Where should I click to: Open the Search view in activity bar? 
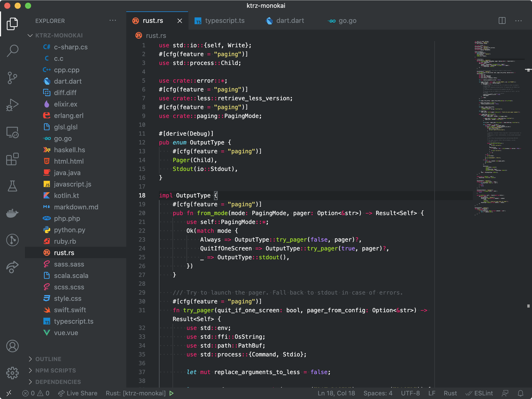click(12, 50)
